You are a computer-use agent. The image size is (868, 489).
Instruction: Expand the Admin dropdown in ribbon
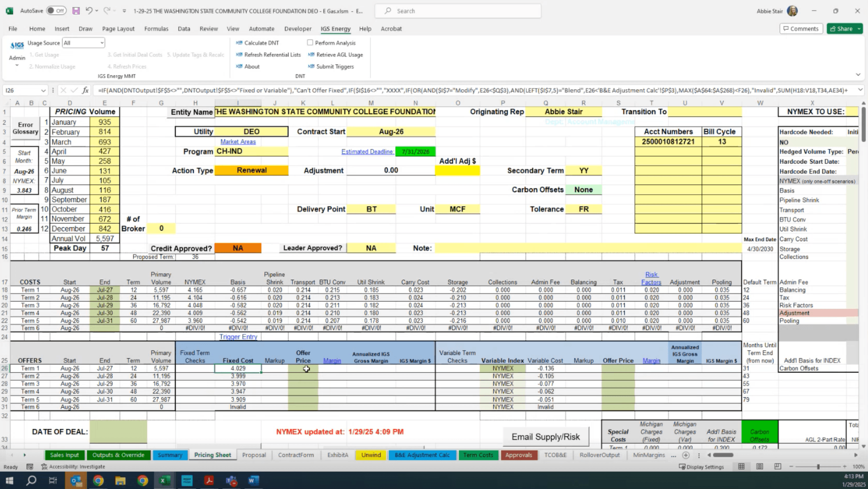click(17, 65)
